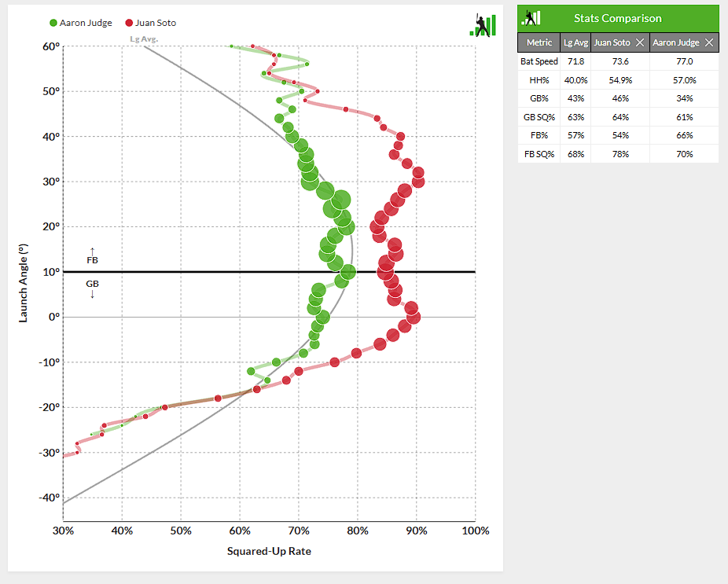This screenshot has width=728, height=584.
Task: Toggle the Juan Soto legend entry
Action: click(x=156, y=23)
